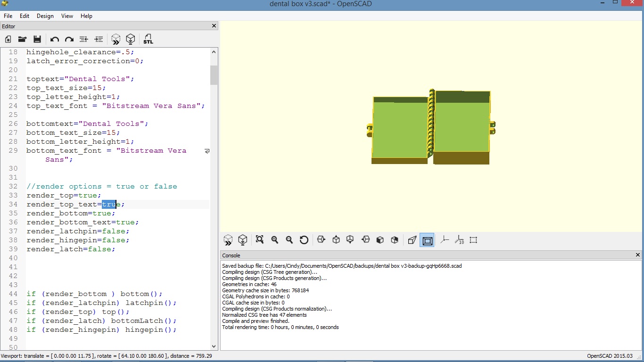Click 'Compile and preview finished.' console message
Image resolution: width=644 pixels, height=362 pixels.
coord(256,321)
